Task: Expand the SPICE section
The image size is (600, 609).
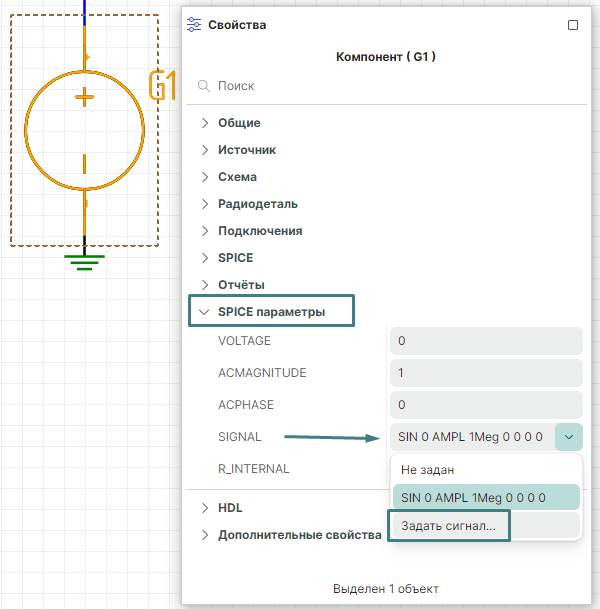Action: tap(205, 258)
